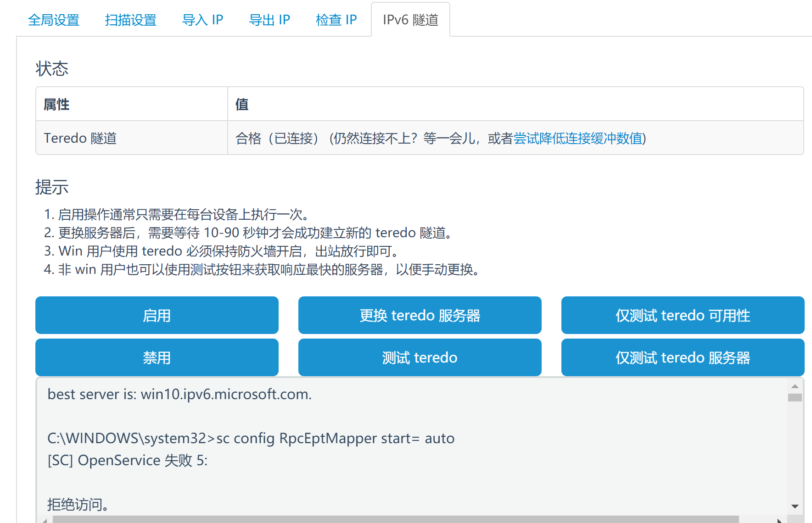The height and width of the screenshot is (523, 812).
Task: Click the 仅测试 teredo 可用性 button
Action: [x=682, y=315]
